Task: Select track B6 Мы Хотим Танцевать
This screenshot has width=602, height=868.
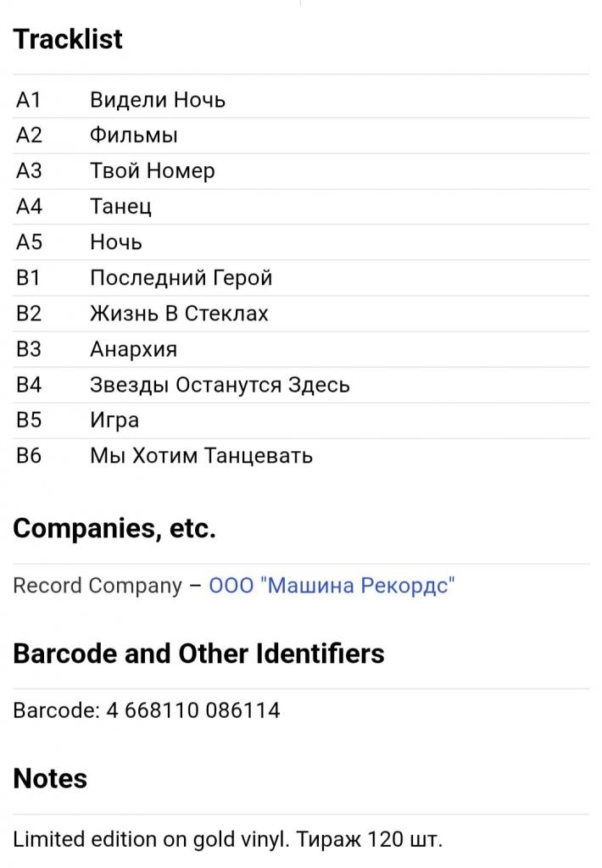Action: (301, 455)
